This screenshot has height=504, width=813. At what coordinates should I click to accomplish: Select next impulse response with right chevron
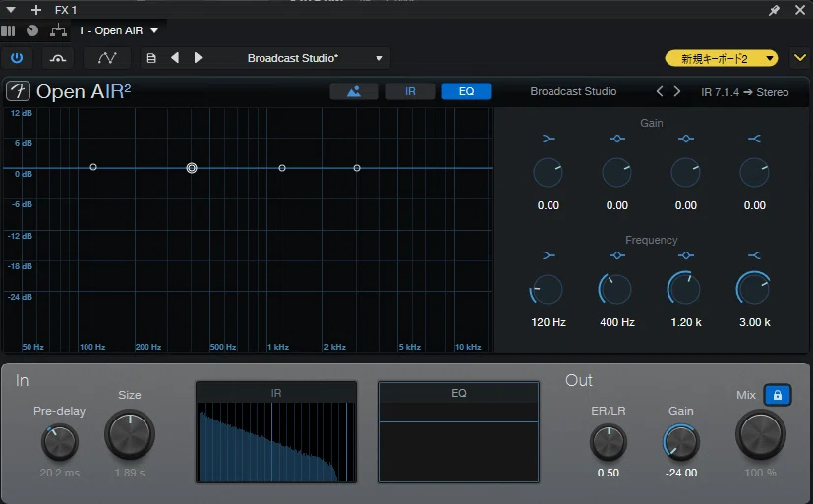coord(677,91)
